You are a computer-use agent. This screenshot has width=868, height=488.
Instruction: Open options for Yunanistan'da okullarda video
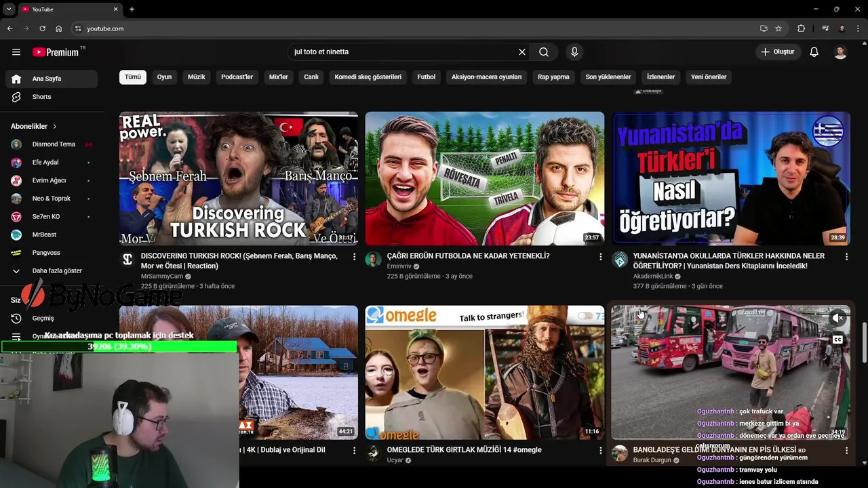point(846,257)
